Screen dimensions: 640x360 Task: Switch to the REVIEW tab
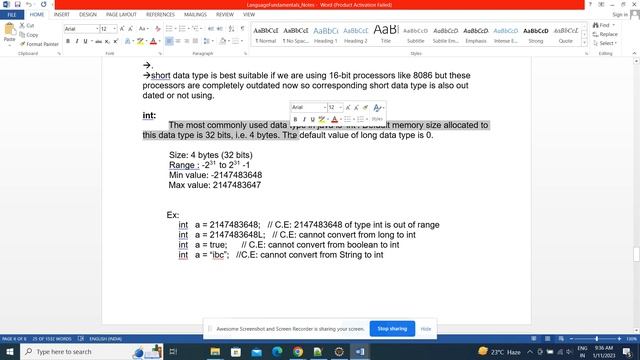(225, 15)
